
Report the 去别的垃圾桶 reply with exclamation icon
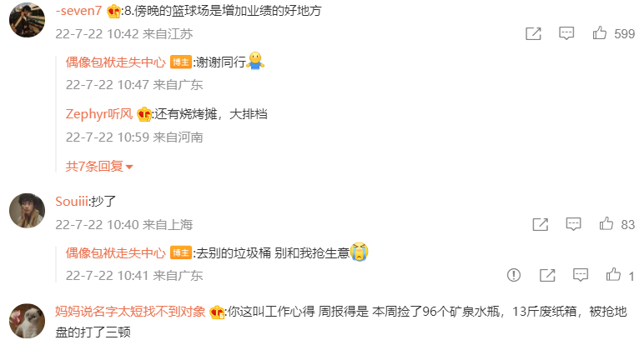pyautogui.click(x=514, y=275)
